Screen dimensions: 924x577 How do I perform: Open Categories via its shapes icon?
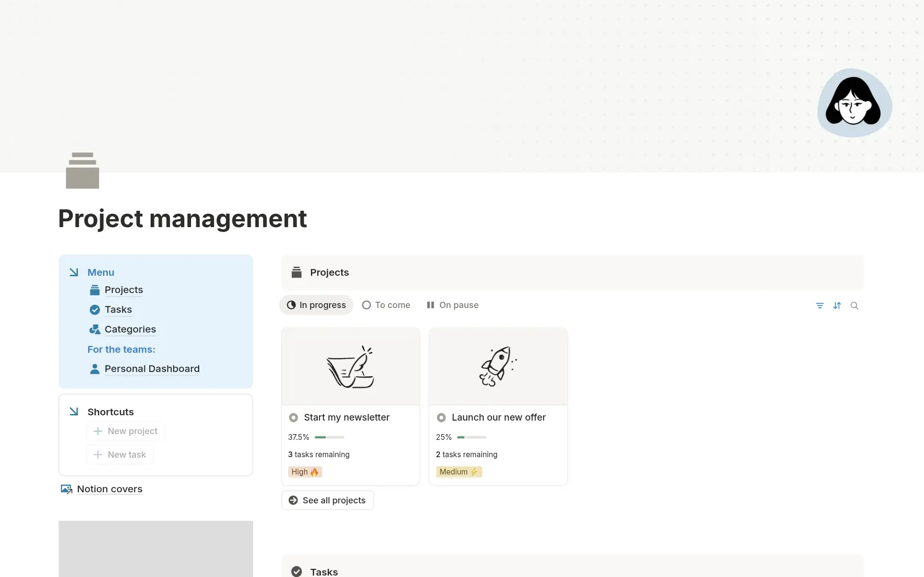tap(94, 329)
